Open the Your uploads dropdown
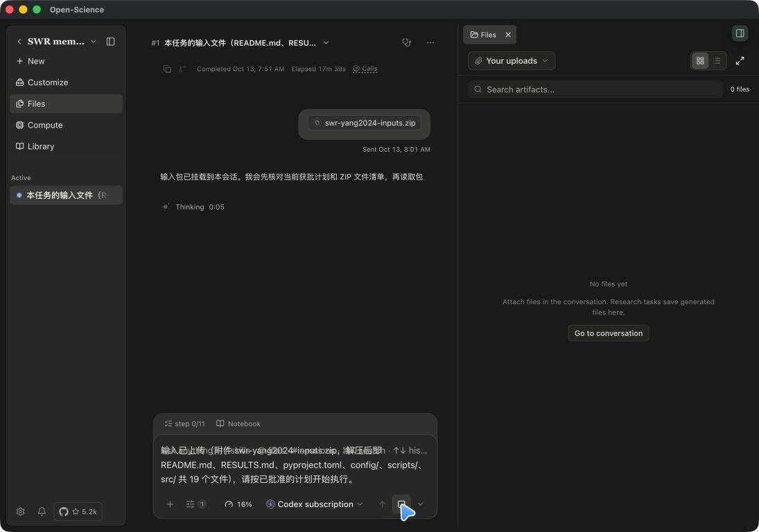 pos(511,61)
